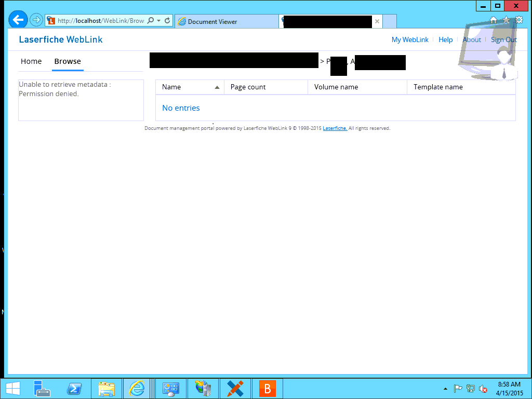Viewport: 532px width, 399px height.
Task: Click the Action Center flag icon
Action: pos(458,389)
